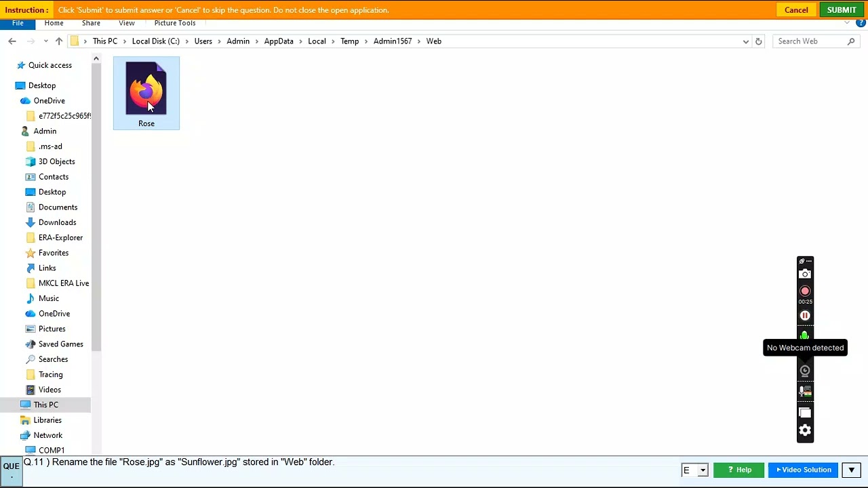Select COMP1 under Network
Viewport: 868px width, 488px height.
[x=52, y=450]
